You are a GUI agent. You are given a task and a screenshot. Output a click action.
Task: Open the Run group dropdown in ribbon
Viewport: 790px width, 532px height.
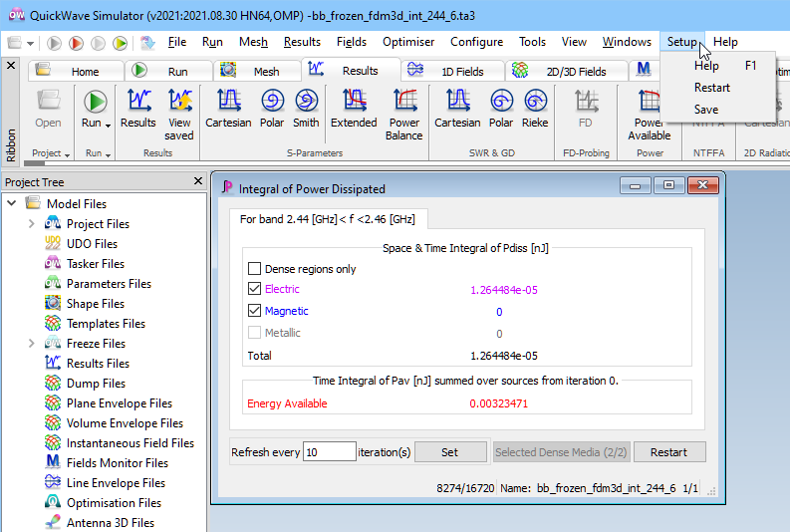(108, 154)
